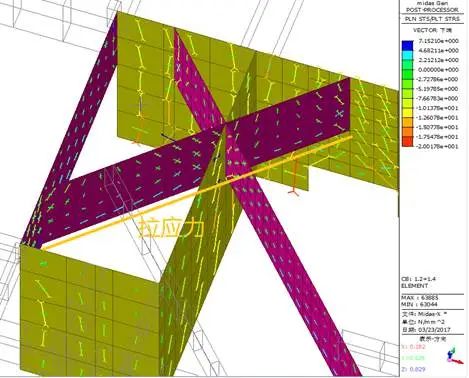Image resolution: width=469 pixels, height=378 pixels.
Task: Click the 0.00000e+000 legend value
Action: pos(438,69)
